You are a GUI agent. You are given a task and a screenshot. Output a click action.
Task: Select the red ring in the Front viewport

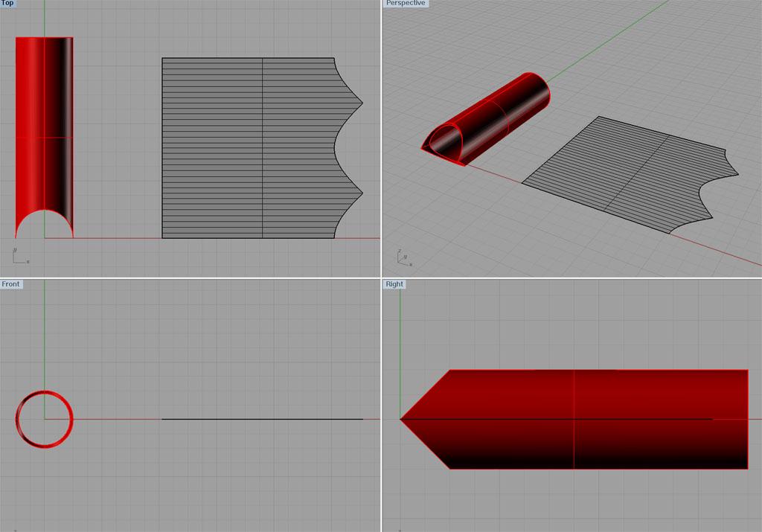point(44,419)
